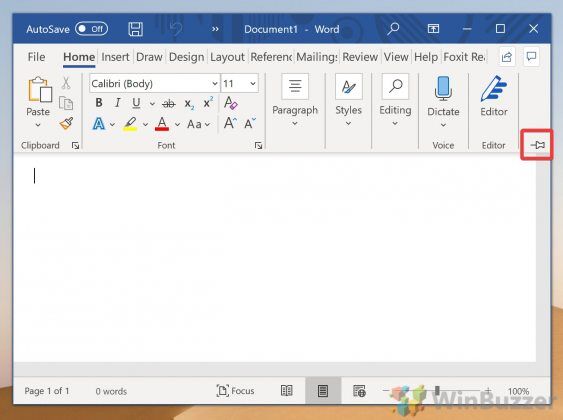The width and height of the screenshot is (563, 420).
Task: Expand font color dropdown arrow
Action: coord(177,125)
